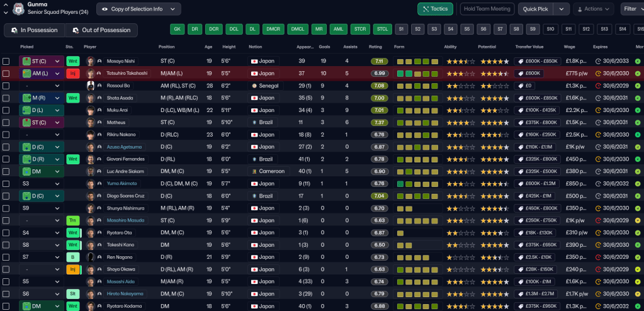Screen dimensions: 644x311
Task: Check the box next to Ren Nagano
Action: click(x=6, y=257)
